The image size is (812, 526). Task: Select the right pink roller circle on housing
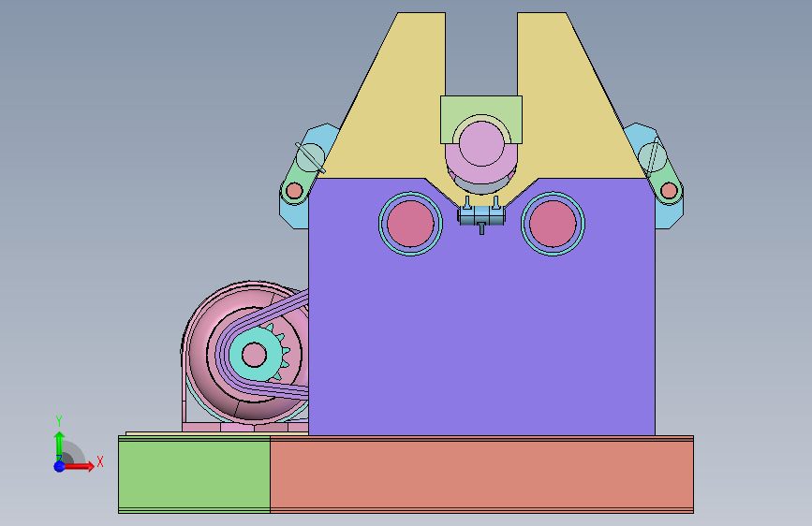click(554, 224)
